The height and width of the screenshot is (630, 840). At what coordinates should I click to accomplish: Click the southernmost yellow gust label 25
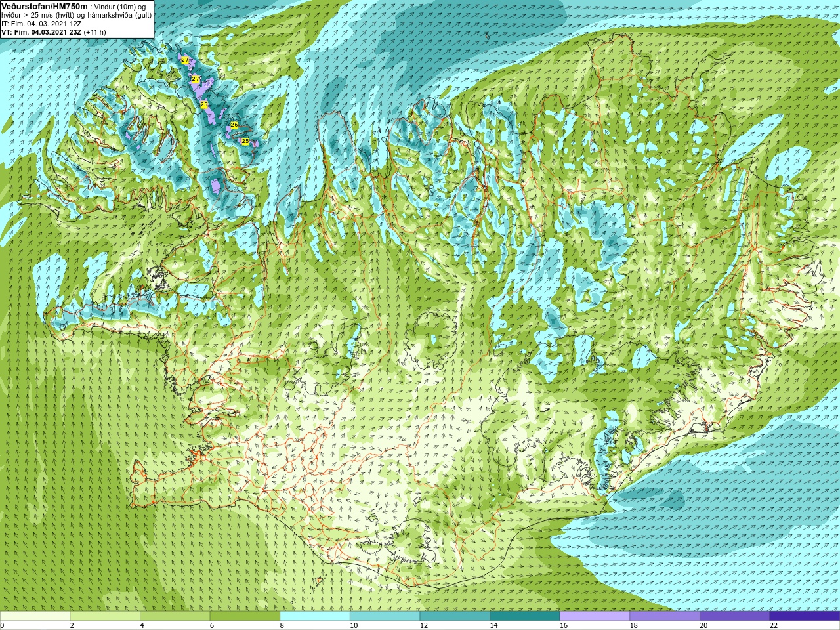point(245,141)
